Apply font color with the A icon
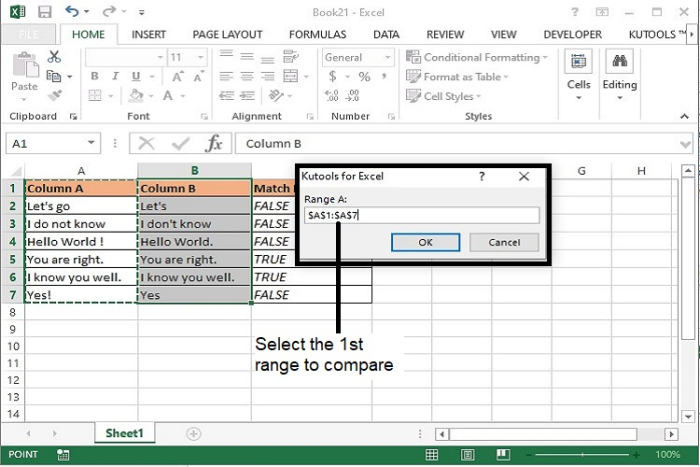Image resolution: width=700 pixels, height=467 pixels. [x=168, y=95]
